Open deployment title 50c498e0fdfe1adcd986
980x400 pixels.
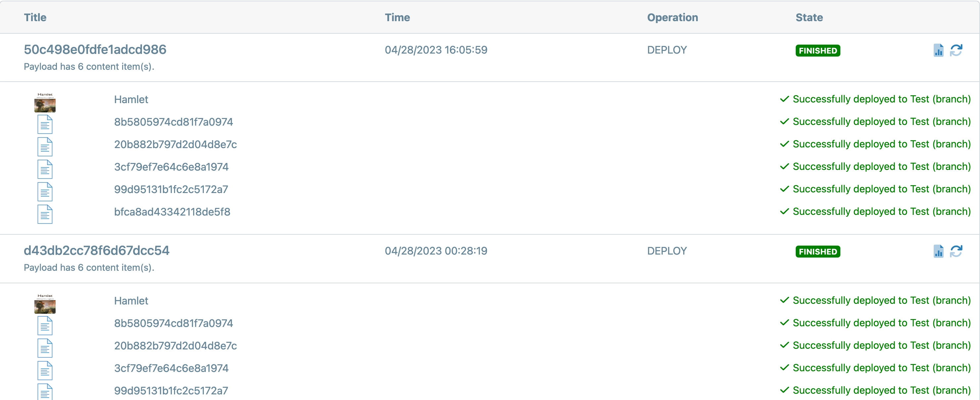click(95, 50)
